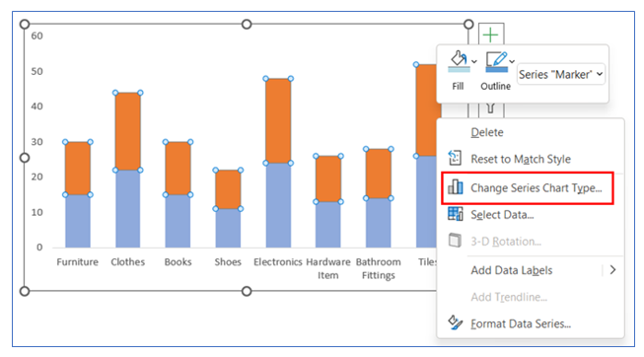Open Format Data Series... from the menu
644x357 pixels.
[x=521, y=323]
